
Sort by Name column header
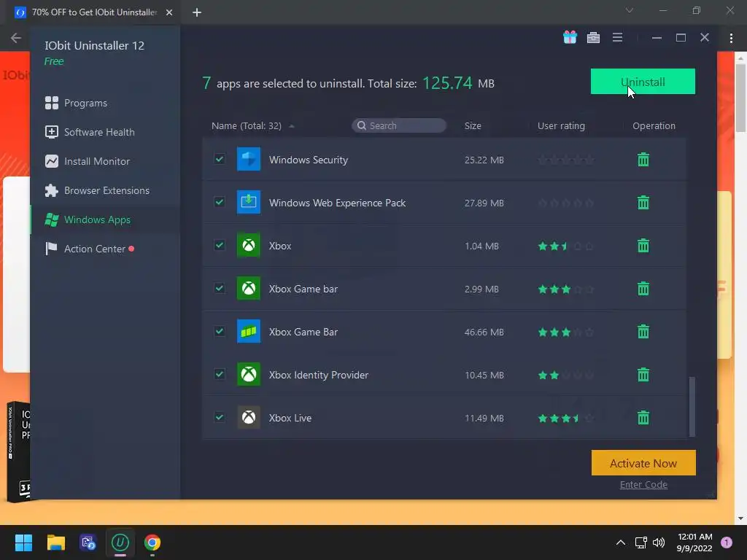(247, 125)
